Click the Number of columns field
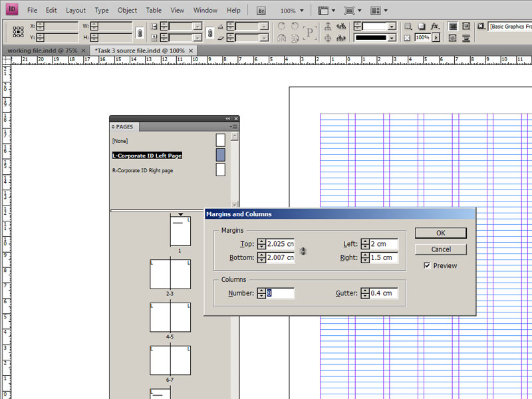The width and height of the screenshot is (532, 399). pos(281,293)
